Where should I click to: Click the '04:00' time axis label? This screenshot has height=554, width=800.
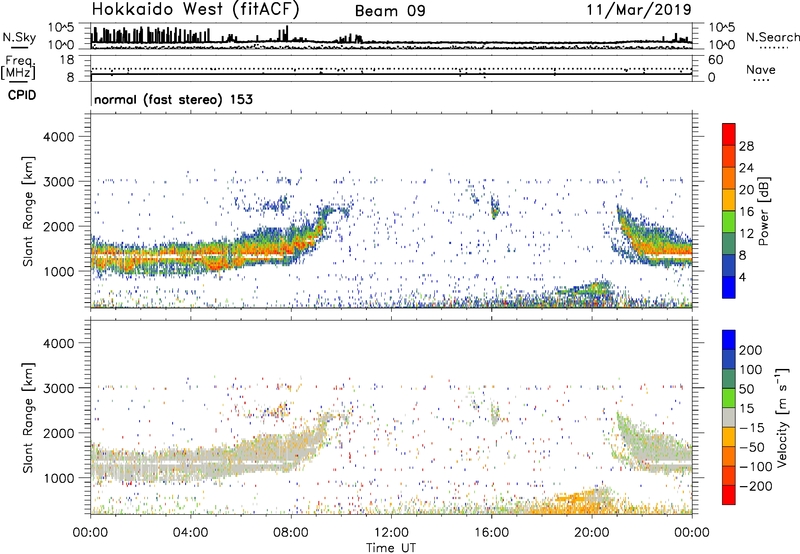(x=190, y=533)
